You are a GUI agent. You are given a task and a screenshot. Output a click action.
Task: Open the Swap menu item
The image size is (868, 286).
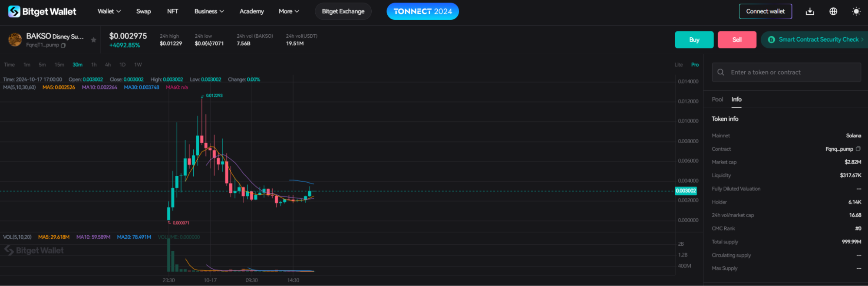143,11
